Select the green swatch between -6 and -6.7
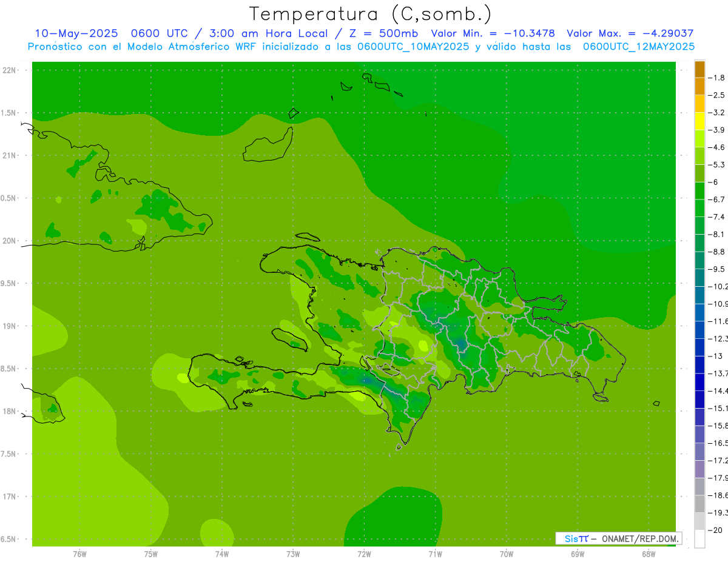The image size is (728, 562). (x=699, y=191)
